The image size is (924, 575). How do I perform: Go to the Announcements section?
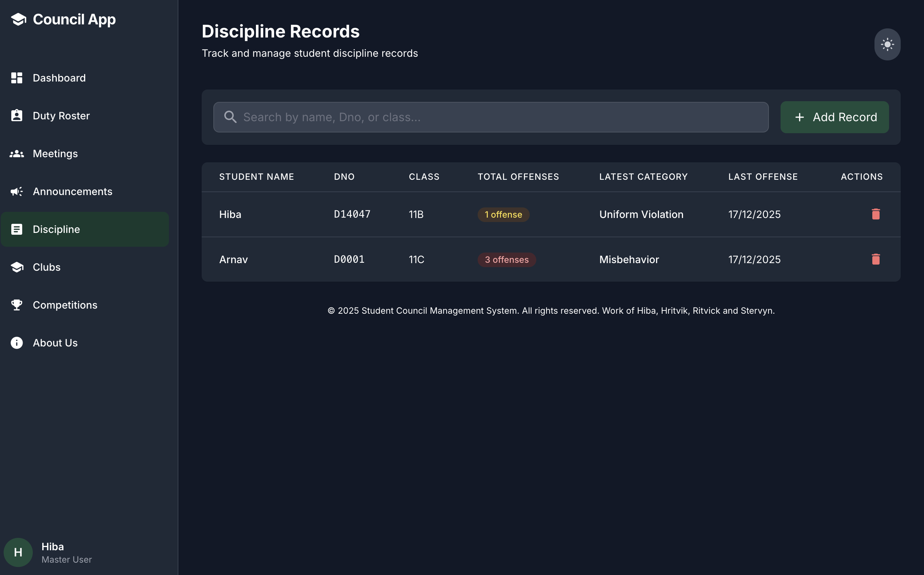point(72,191)
